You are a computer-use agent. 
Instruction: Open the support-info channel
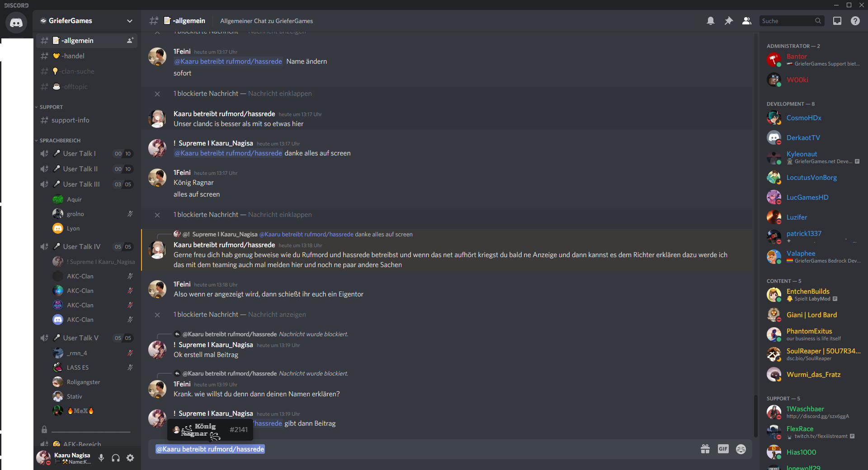(87, 120)
